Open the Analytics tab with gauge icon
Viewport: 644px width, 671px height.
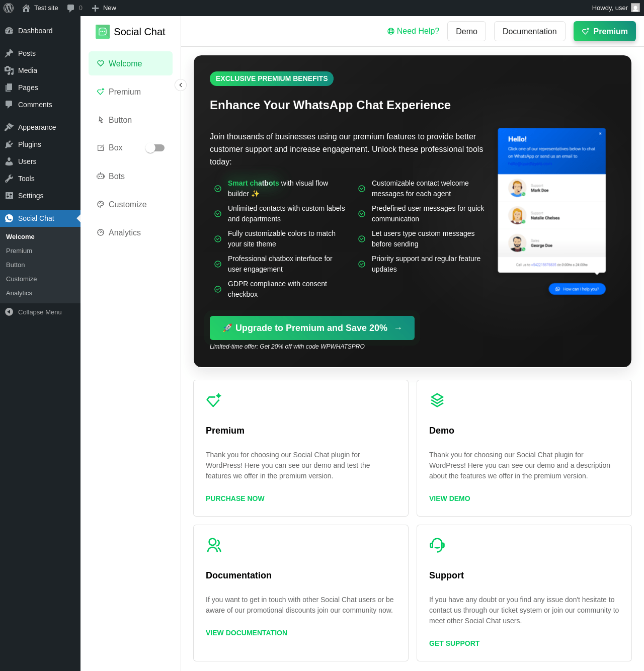point(130,232)
